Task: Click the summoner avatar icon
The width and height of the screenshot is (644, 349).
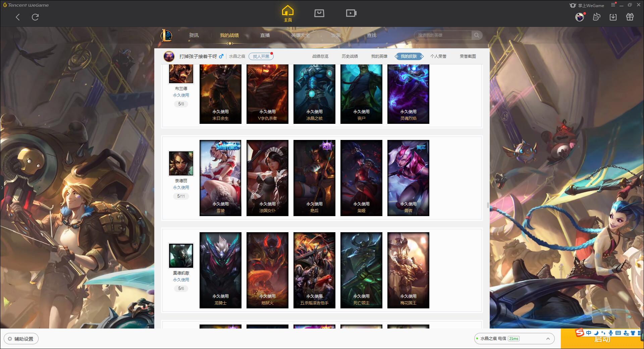Action: coord(169,56)
